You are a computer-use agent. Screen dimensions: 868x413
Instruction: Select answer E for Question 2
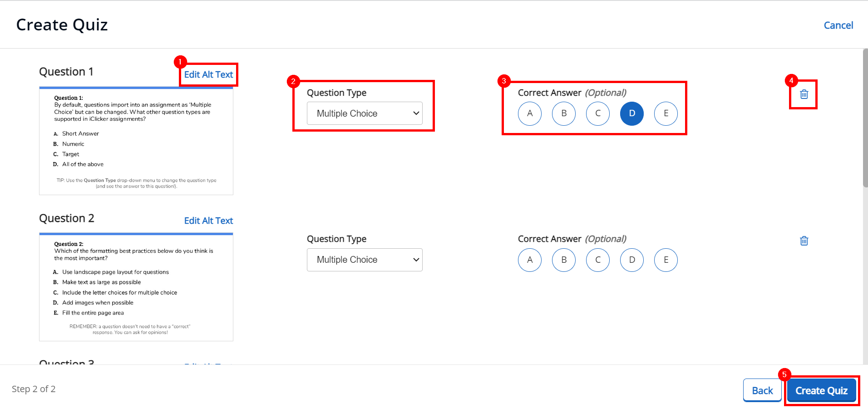pyautogui.click(x=666, y=260)
